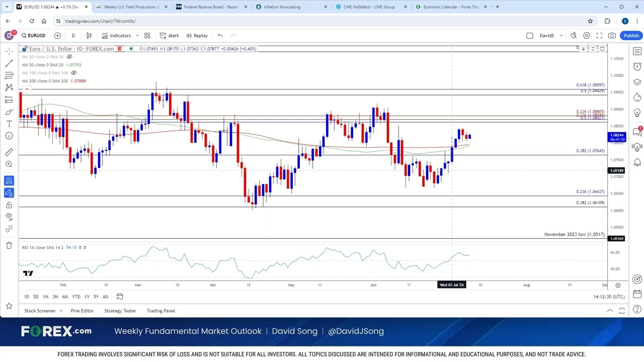
Task: Create an Alert
Action: 169,36
